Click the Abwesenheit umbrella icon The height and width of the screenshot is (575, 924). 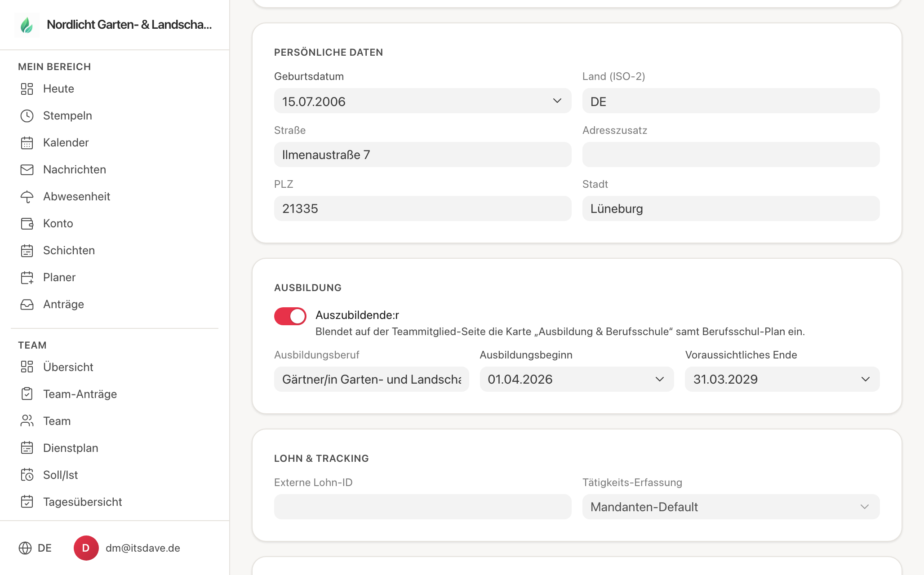point(27,197)
